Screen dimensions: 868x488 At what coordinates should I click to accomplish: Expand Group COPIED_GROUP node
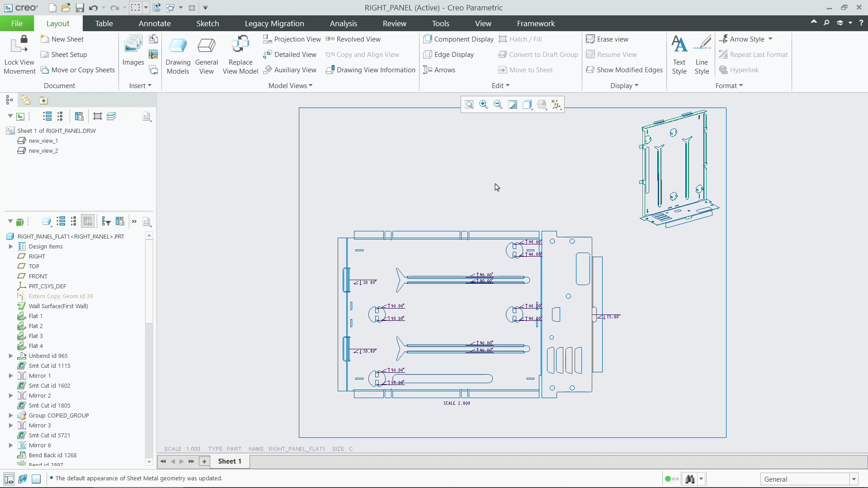coord(11,416)
